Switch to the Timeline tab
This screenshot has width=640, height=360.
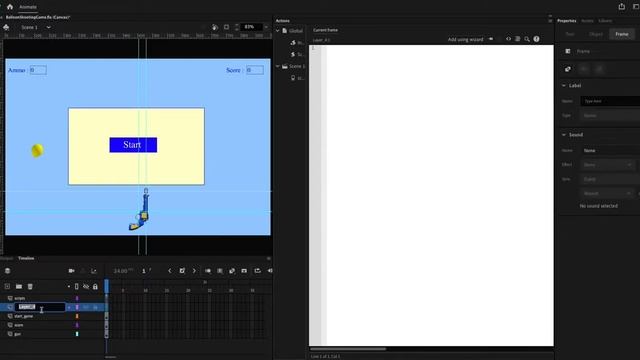pyautogui.click(x=26, y=258)
